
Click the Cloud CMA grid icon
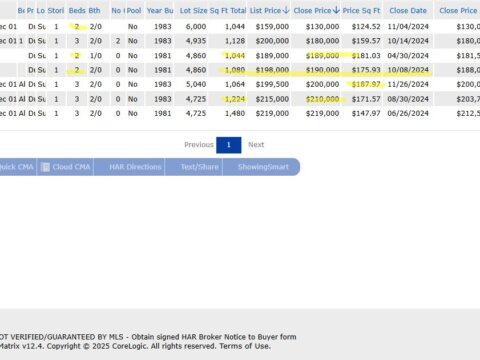[x=45, y=167]
